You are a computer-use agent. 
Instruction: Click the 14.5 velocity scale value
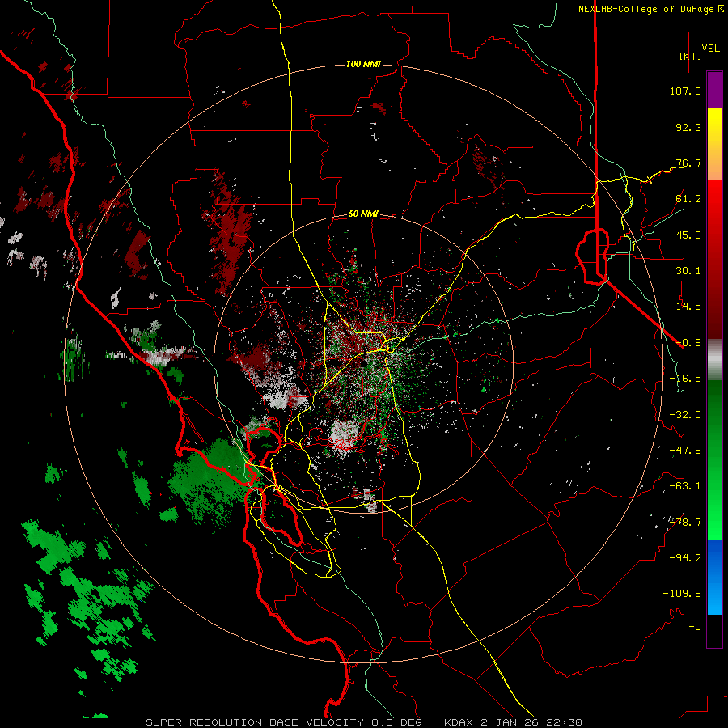click(688, 307)
